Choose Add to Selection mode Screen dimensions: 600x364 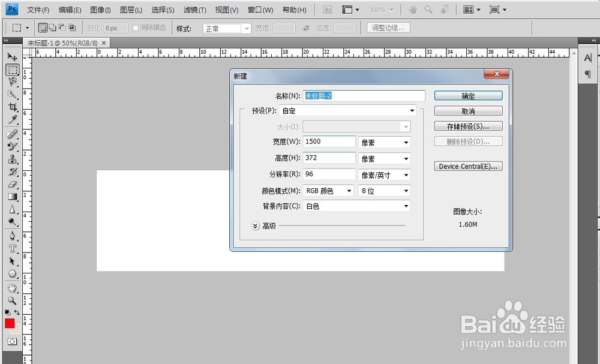(x=52, y=28)
